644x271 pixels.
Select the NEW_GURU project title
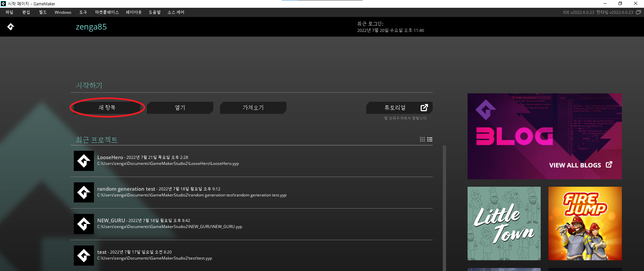pos(111,220)
